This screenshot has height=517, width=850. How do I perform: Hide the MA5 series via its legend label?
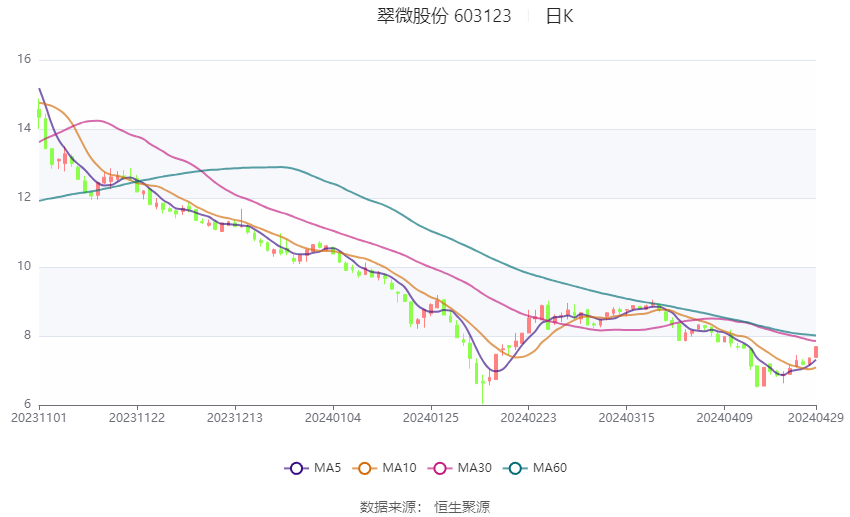tap(327, 468)
